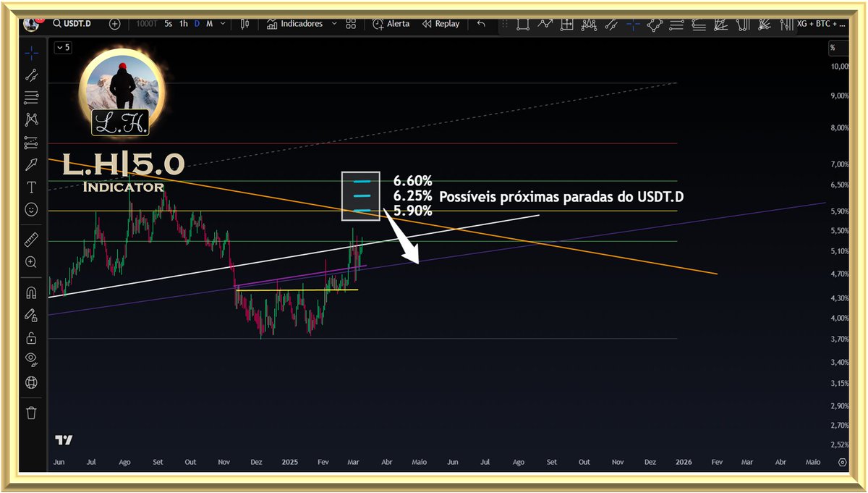Open the forecasting position tools in sidebar
868x493 pixels.
[31, 142]
